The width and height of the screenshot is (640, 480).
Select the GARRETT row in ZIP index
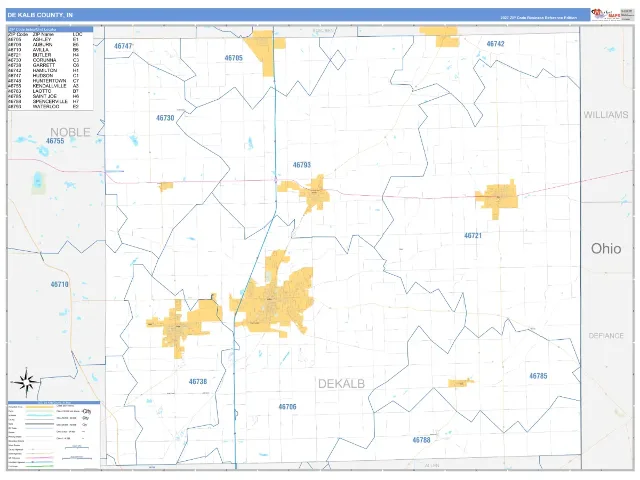pyautogui.click(x=44, y=65)
